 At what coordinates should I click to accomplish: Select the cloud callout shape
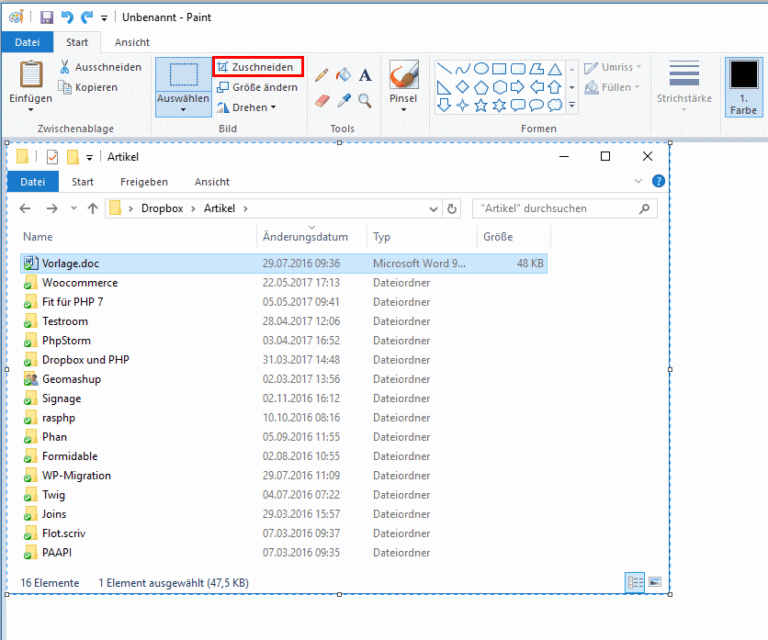pos(554,105)
